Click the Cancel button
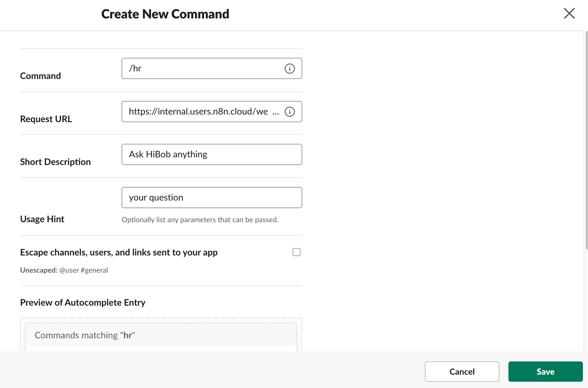 pyautogui.click(x=462, y=372)
